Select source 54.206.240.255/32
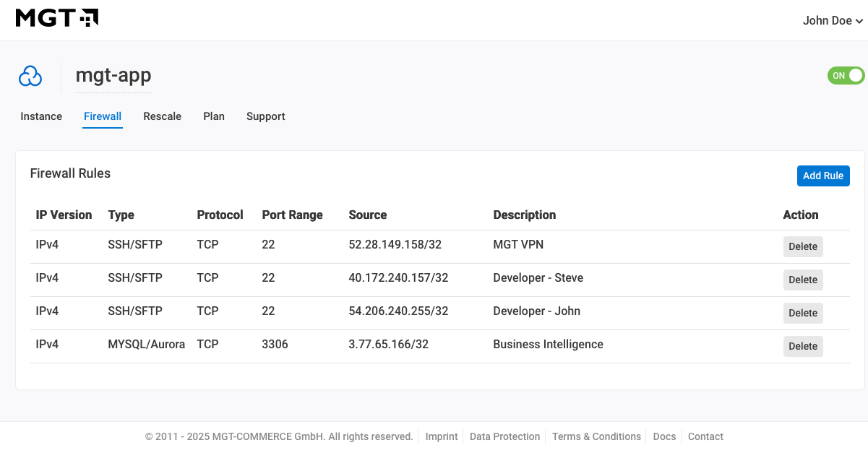 (x=399, y=311)
